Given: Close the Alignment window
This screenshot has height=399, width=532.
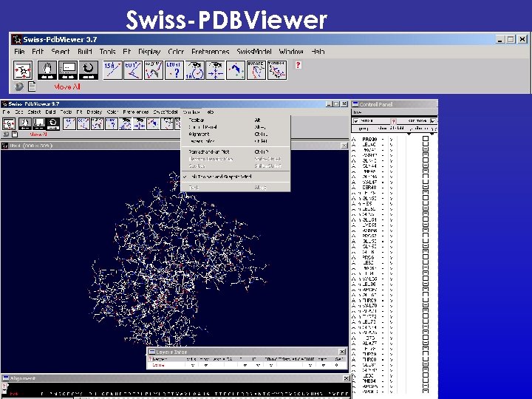Looking at the screenshot, I should click(x=346, y=378).
